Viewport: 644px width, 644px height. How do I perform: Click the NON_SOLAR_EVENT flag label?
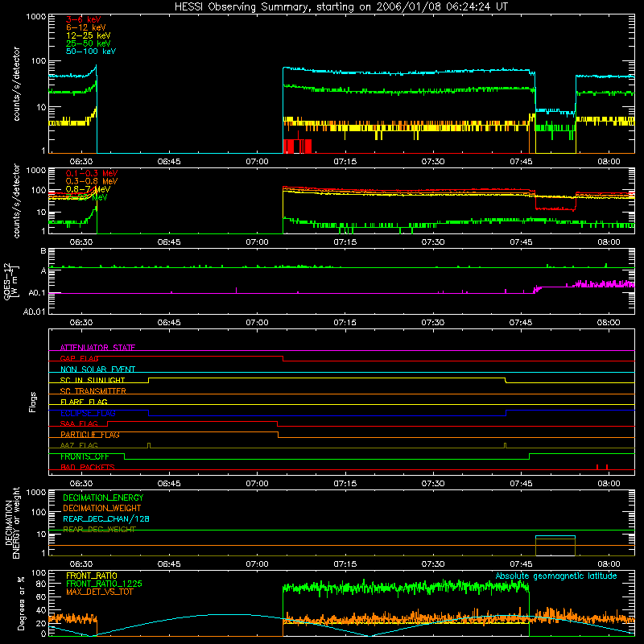(x=97, y=369)
